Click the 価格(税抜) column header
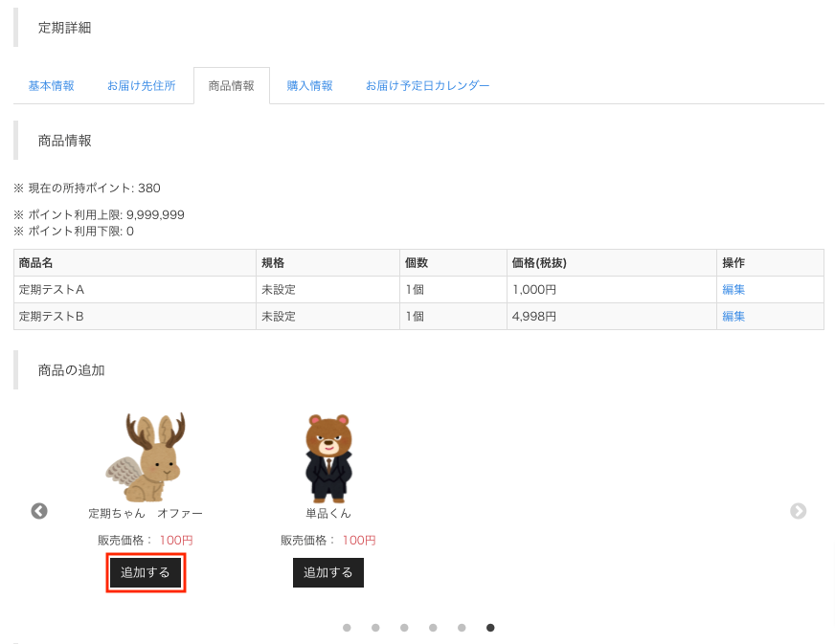 click(611, 263)
